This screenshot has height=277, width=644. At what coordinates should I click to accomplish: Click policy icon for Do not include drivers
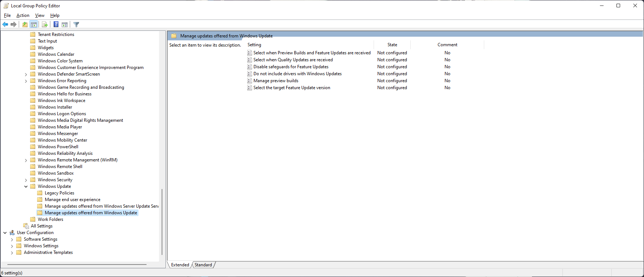(x=249, y=74)
